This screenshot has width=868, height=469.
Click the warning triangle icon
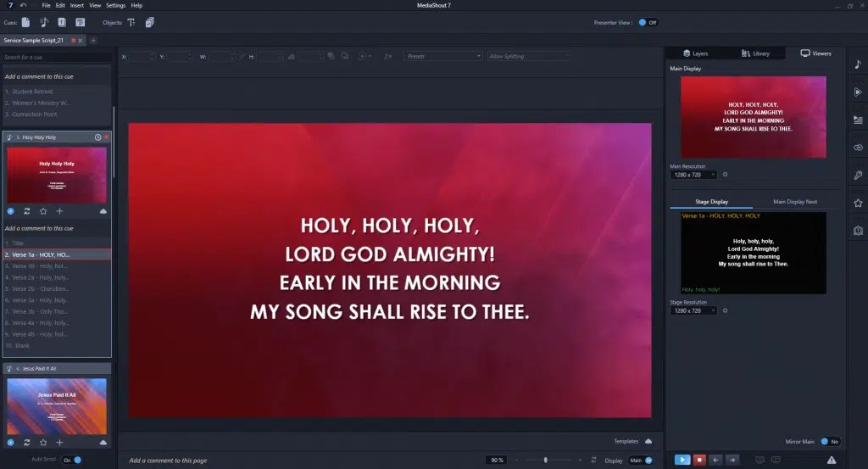pyautogui.click(x=832, y=460)
